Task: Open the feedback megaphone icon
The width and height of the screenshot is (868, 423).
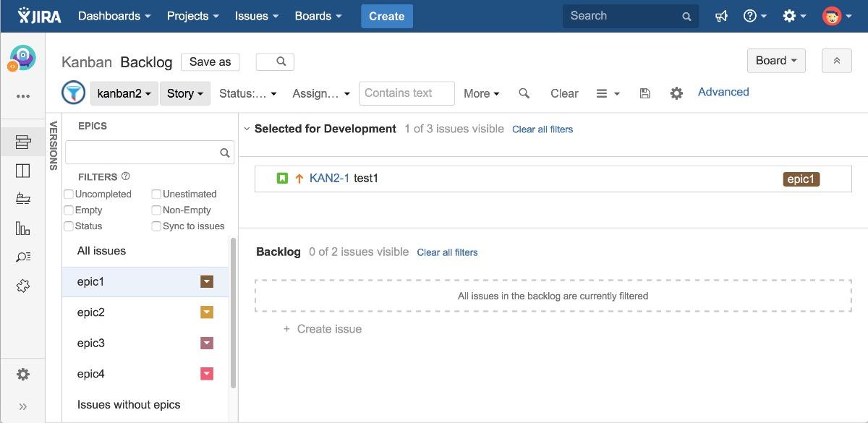Action: [x=721, y=16]
